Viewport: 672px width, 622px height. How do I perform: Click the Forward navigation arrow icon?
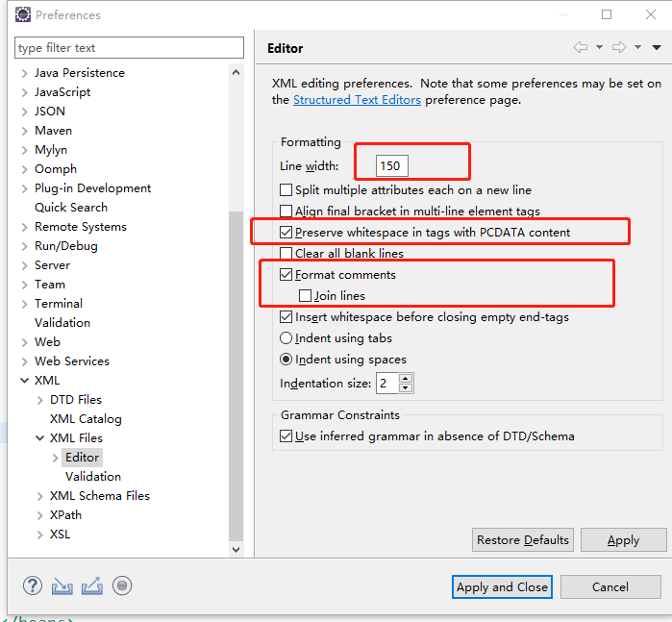point(619,47)
